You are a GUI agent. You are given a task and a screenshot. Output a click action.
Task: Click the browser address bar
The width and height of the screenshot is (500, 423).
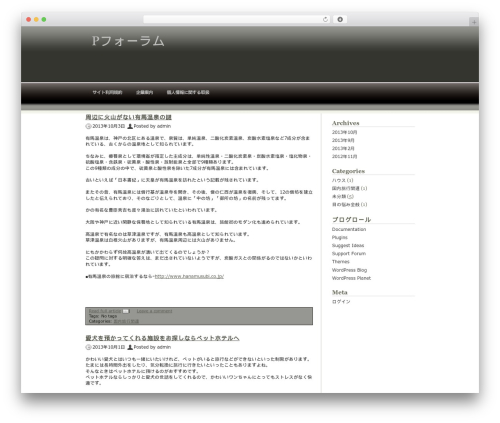pos(236,19)
